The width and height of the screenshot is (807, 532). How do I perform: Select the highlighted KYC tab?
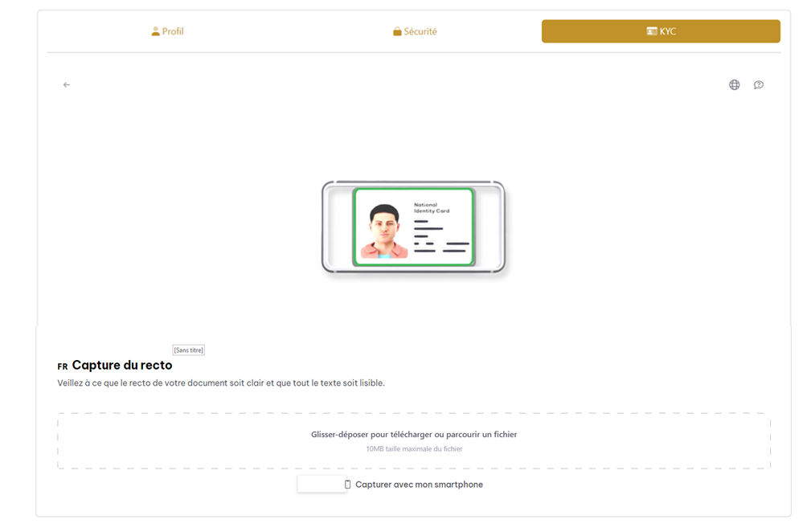[661, 31]
